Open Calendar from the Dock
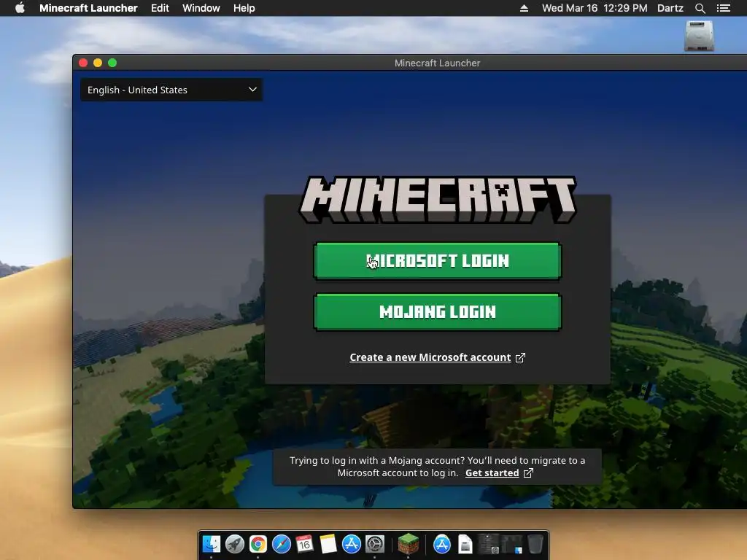 click(x=304, y=544)
